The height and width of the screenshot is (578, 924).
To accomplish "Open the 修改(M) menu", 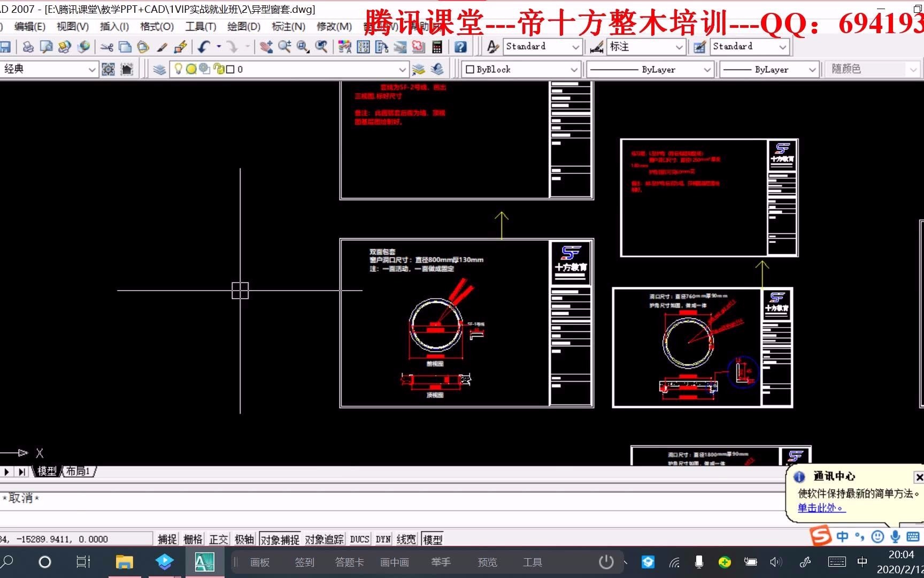I will tap(334, 26).
